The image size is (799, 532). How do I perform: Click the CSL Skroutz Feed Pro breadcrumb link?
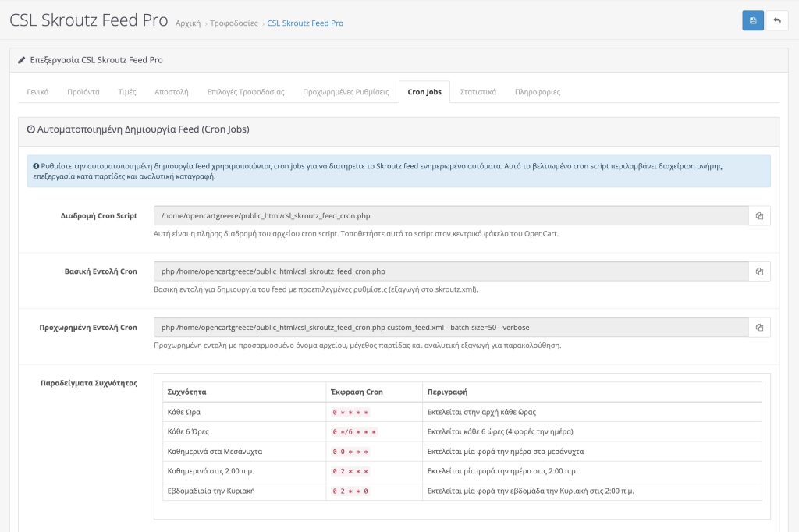point(305,23)
